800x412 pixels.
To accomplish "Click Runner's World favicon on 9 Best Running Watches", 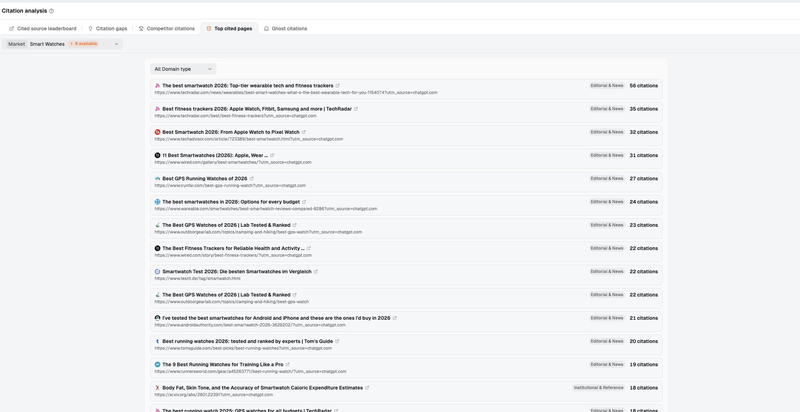I will point(158,365).
